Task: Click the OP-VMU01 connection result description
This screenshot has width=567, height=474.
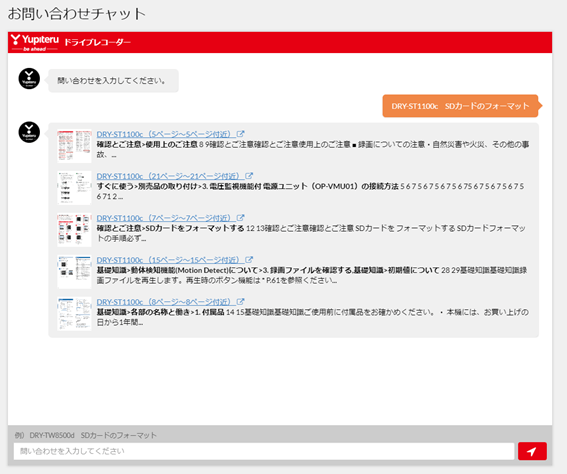Action: point(310,191)
